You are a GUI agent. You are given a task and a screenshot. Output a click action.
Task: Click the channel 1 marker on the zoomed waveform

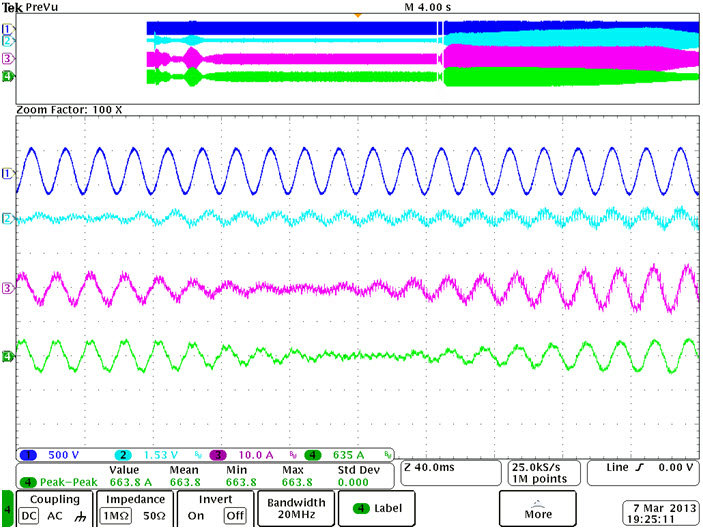point(7,173)
